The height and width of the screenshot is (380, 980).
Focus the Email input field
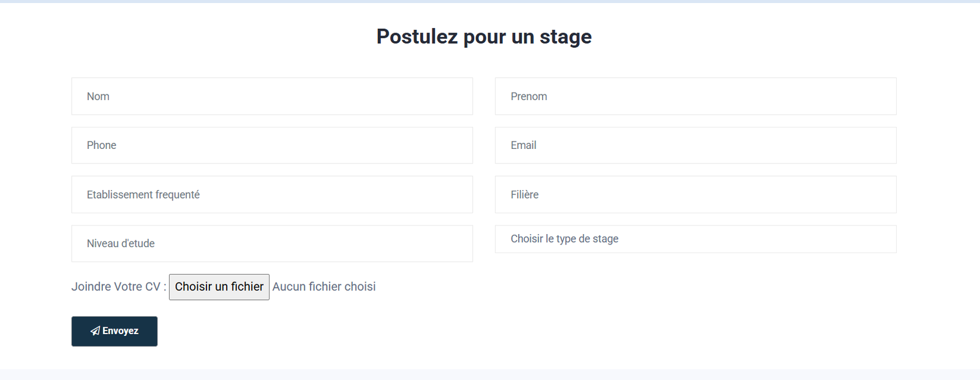pyautogui.click(x=695, y=145)
